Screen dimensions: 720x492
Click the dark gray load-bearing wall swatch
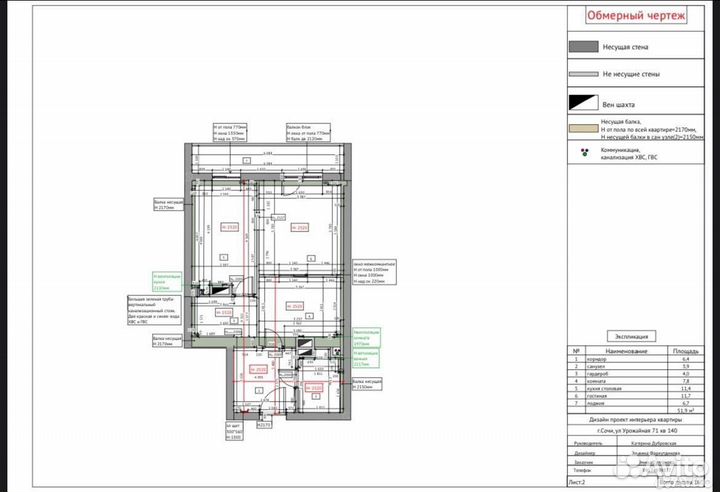582,47
